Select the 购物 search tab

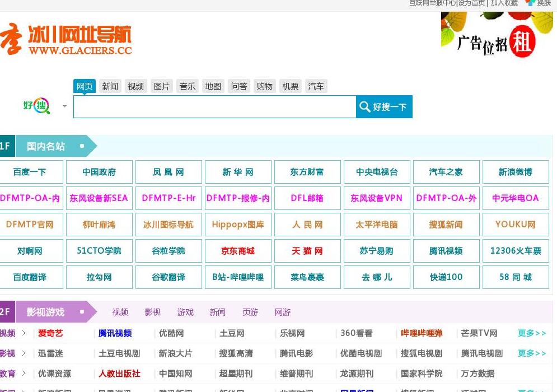coord(265,86)
